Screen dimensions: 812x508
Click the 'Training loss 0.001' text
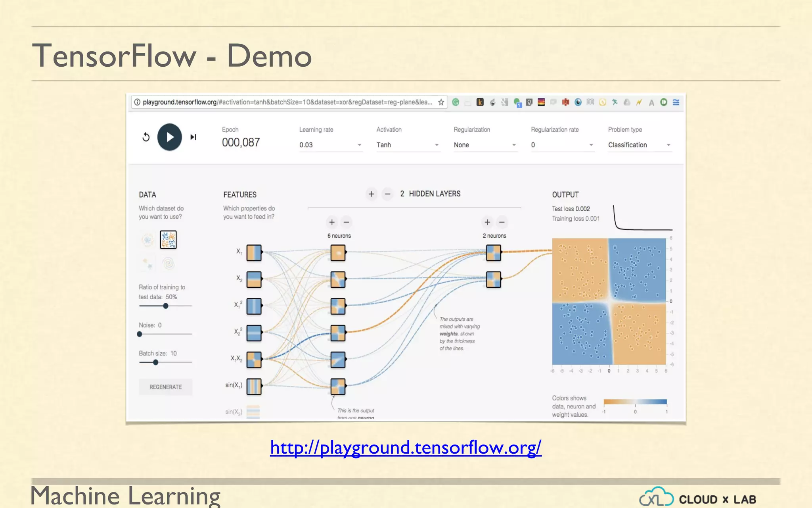point(576,219)
